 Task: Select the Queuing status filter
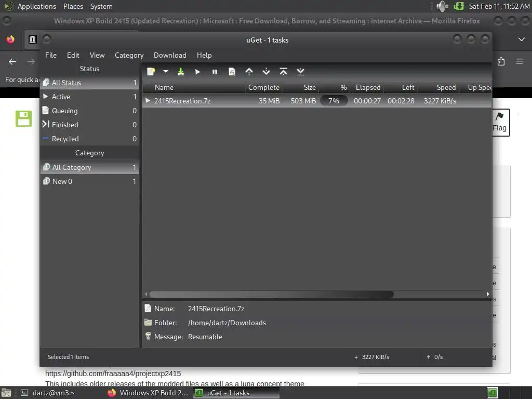click(89, 111)
